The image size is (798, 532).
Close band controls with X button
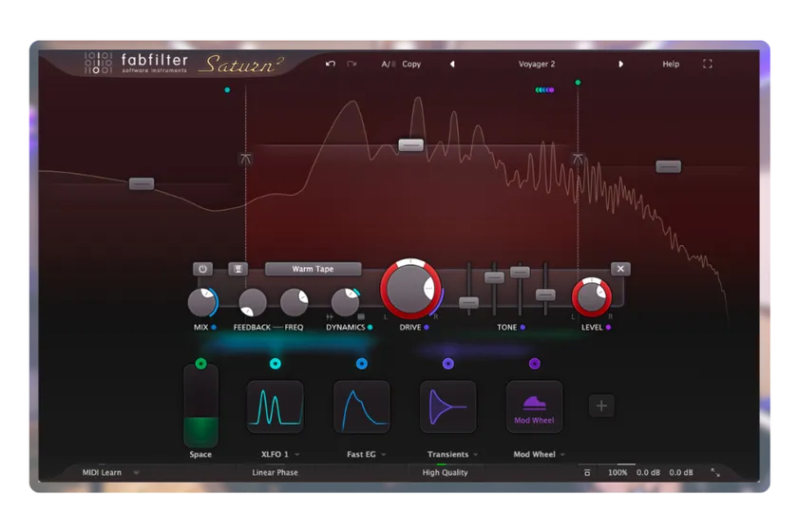(x=620, y=269)
